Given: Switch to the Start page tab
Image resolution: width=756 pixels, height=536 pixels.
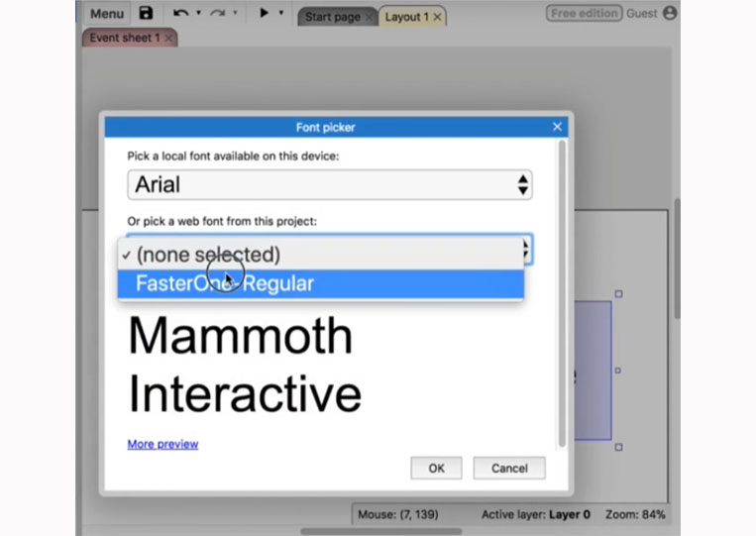Looking at the screenshot, I should 332,17.
